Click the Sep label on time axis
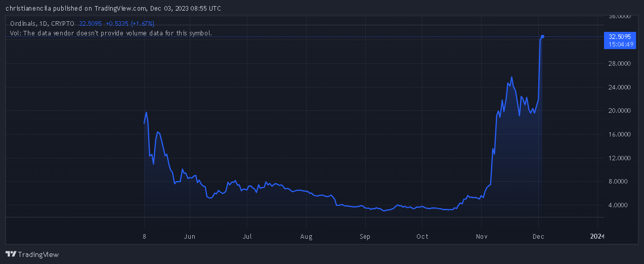This screenshot has height=264, width=644. [x=365, y=236]
